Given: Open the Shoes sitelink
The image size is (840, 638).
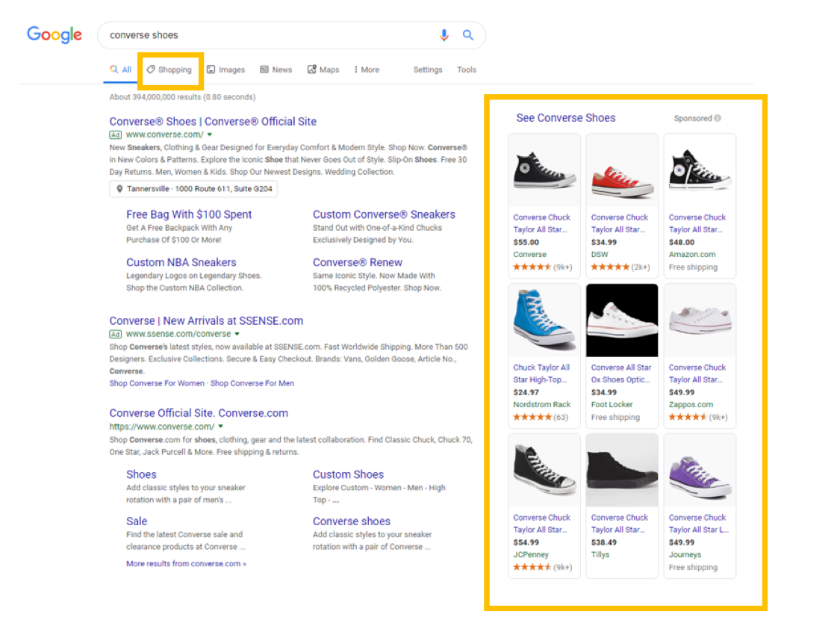Looking at the screenshot, I should click(141, 474).
